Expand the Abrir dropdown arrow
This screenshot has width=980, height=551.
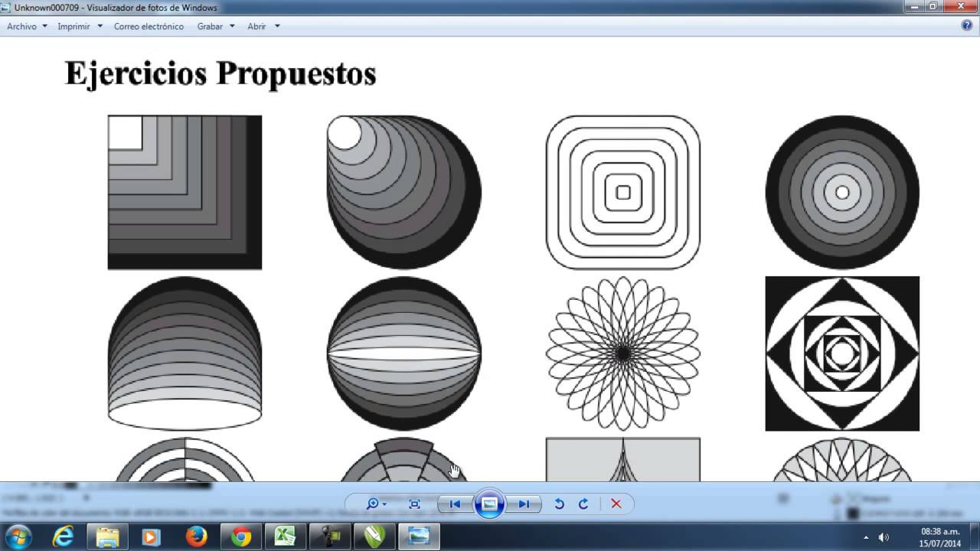pyautogui.click(x=277, y=26)
